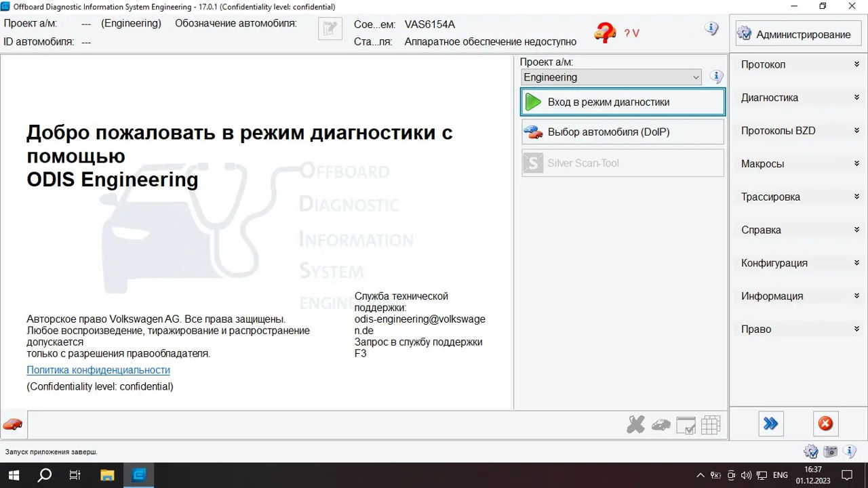Click the red circle X exit button
Screen dimensions: 868x488
(825, 424)
